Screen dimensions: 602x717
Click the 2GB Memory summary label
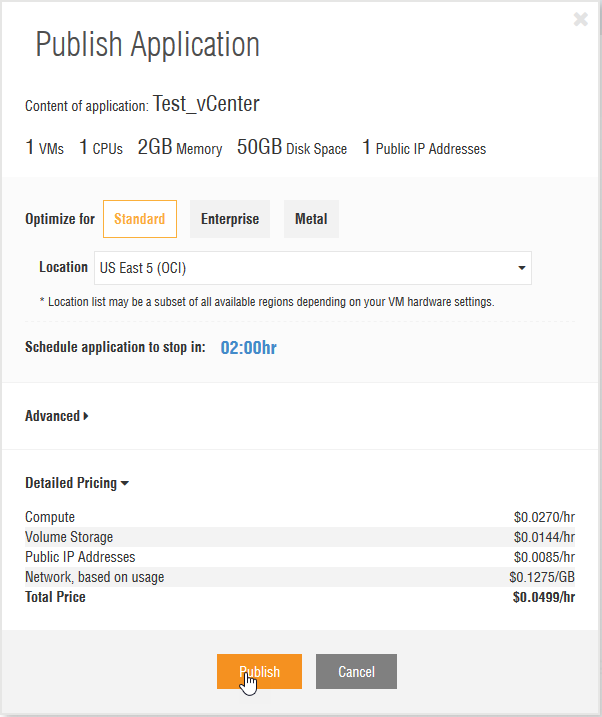pyautogui.click(x=180, y=149)
